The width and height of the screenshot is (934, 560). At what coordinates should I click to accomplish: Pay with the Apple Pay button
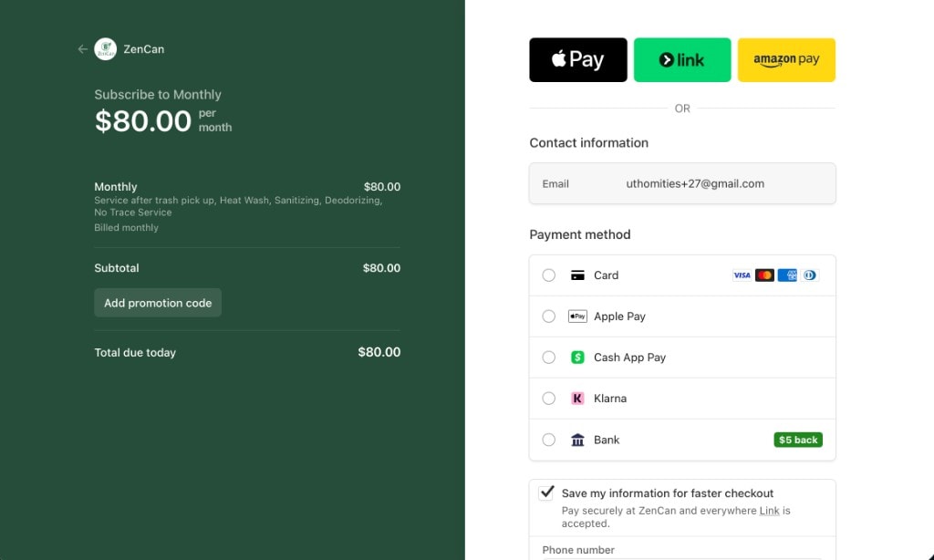click(x=577, y=59)
